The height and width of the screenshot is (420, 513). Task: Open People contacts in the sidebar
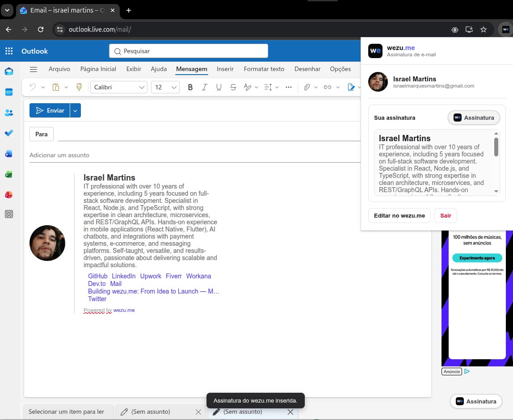point(9,113)
